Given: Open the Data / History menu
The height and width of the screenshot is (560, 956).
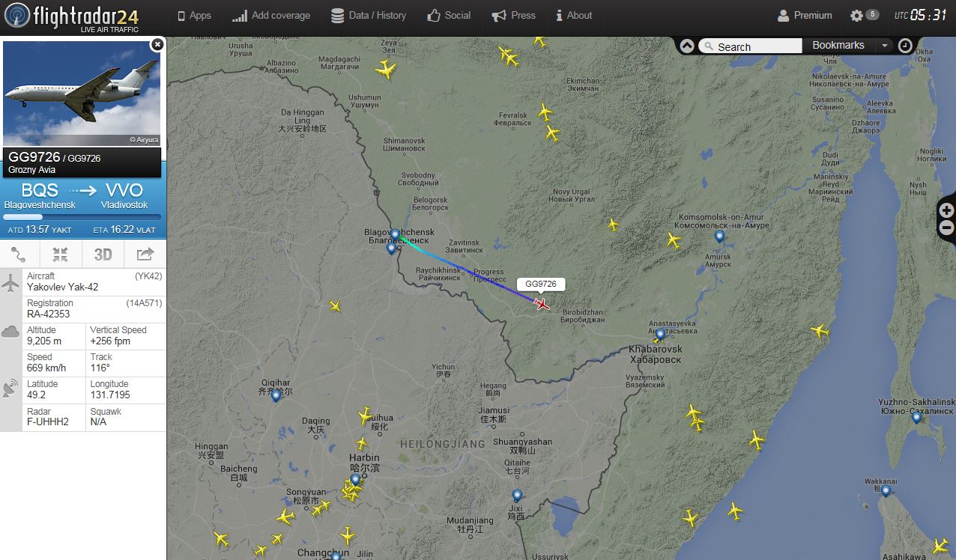Looking at the screenshot, I should tap(369, 15).
